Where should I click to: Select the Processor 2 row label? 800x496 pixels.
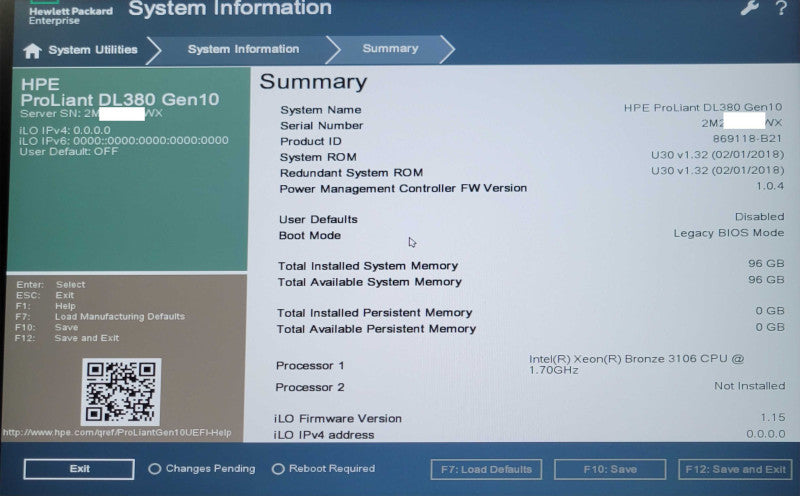tap(310, 387)
